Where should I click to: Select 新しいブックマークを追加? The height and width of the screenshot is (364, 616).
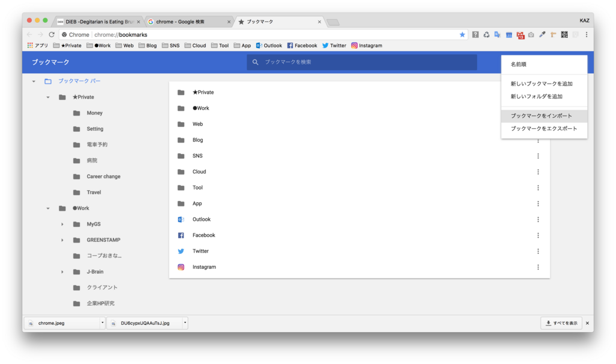tap(544, 84)
